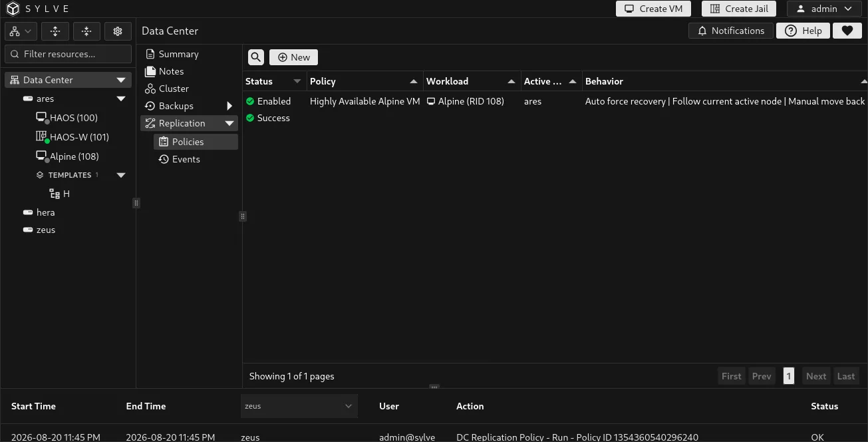Open the Help button
This screenshot has width=868, height=442.
[803, 31]
